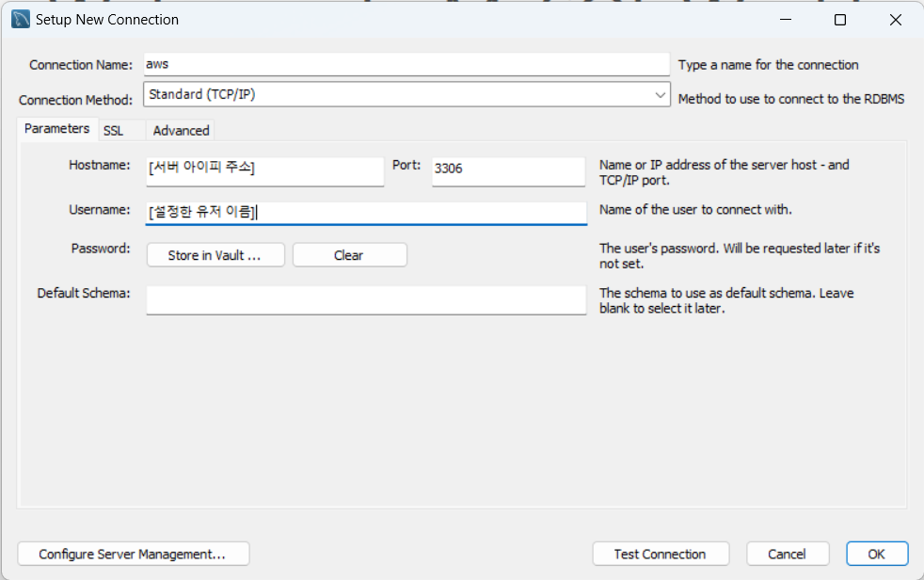Close the Setup New Connection dialog

(x=895, y=19)
